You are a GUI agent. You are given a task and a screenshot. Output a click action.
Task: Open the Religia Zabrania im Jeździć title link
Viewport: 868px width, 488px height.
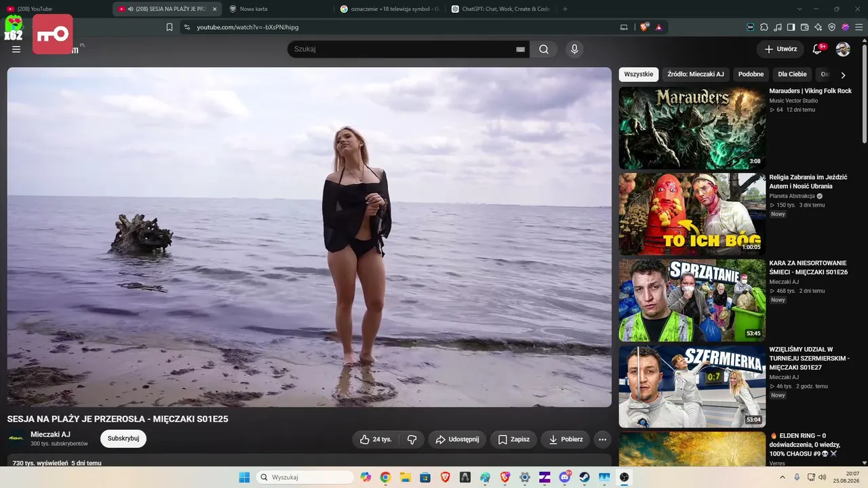808,182
